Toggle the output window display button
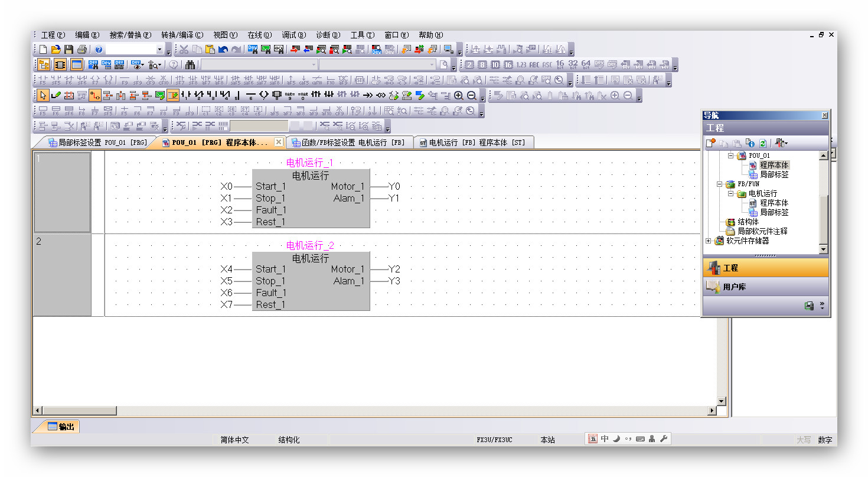Viewport: 868px width, 477px height. click(x=76, y=65)
